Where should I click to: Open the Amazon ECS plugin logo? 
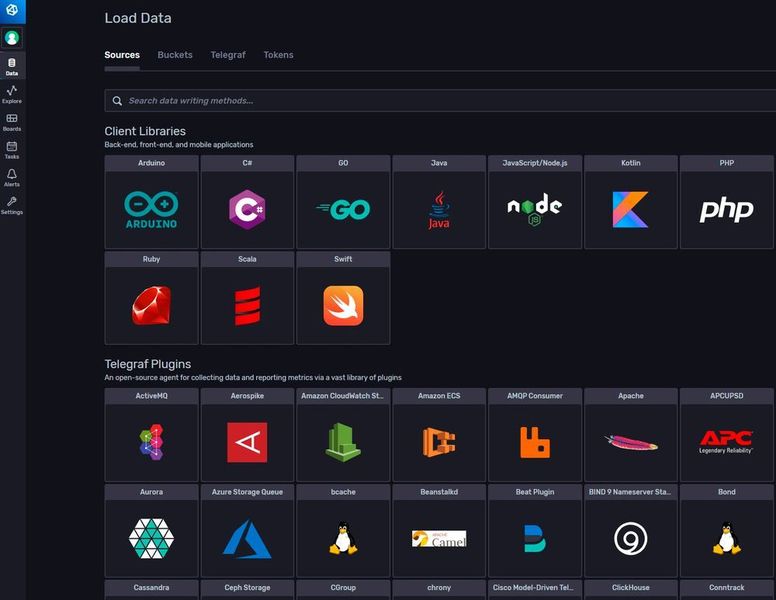439,442
